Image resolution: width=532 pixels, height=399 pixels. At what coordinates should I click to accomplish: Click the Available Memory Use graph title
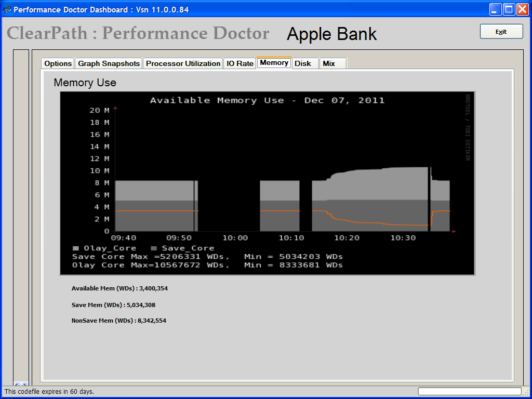point(268,100)
